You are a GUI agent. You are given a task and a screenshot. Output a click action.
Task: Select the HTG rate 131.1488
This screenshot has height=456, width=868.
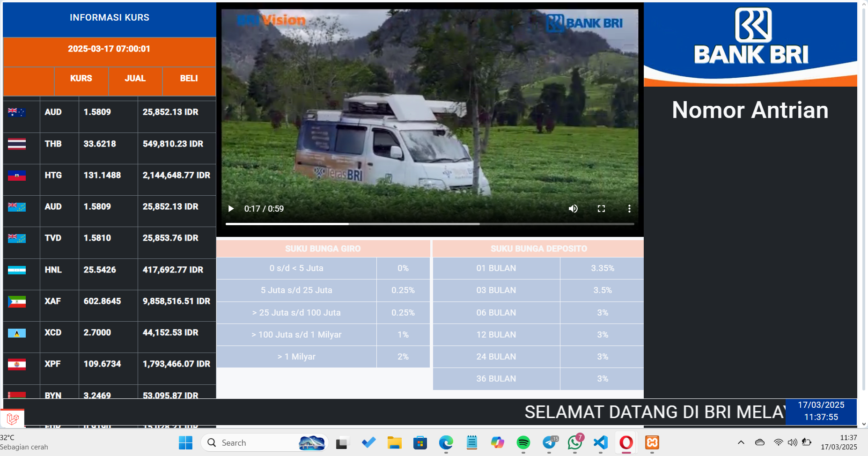[x=102, y=176]
